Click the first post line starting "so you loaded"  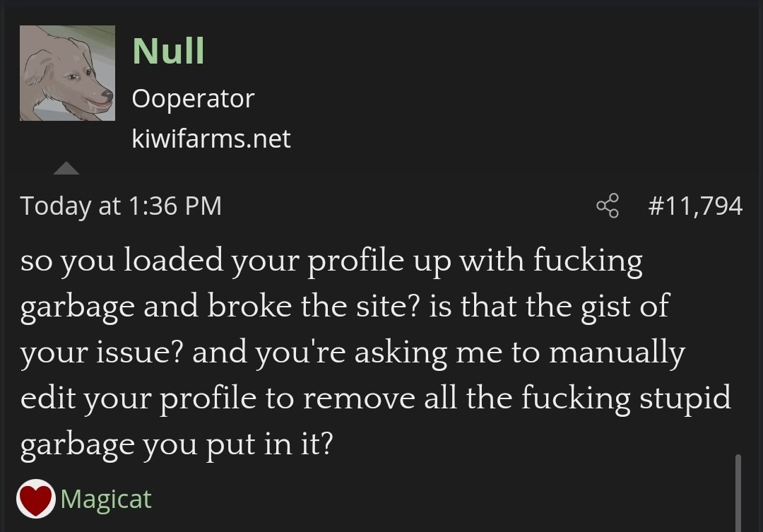(331, 261)
